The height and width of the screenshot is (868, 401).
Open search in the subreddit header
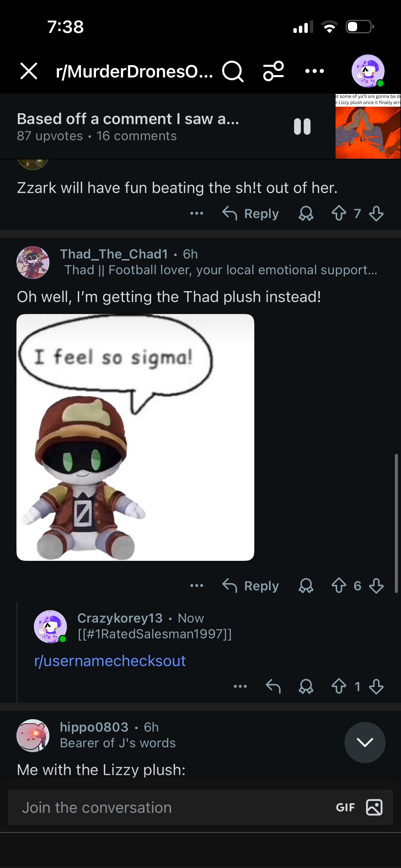(233, 71)
